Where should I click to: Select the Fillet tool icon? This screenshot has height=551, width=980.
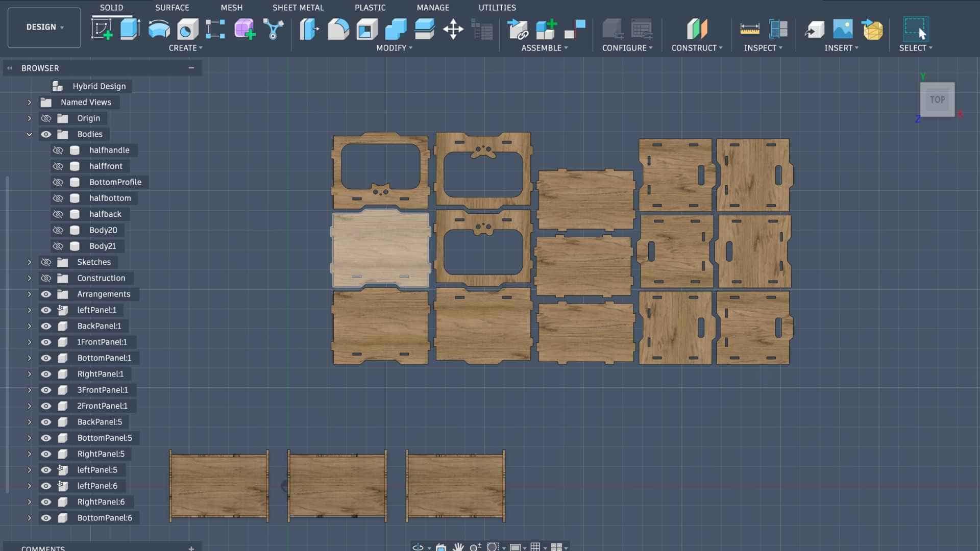338,29
